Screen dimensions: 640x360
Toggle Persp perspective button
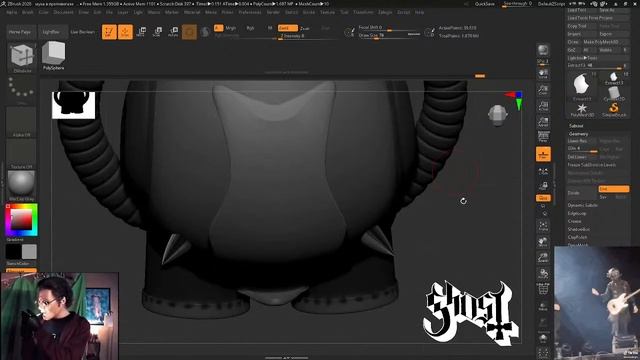[543, 137]
